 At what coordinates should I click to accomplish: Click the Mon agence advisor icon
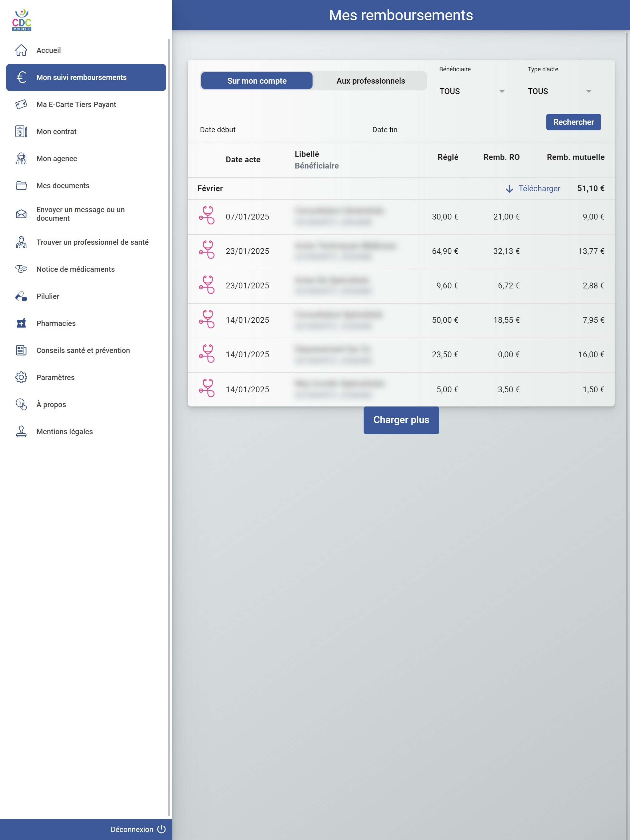21,158
